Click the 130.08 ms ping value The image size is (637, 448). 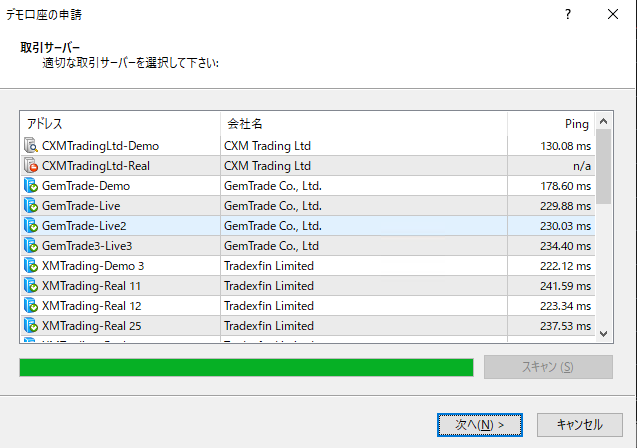coord(566,146)
